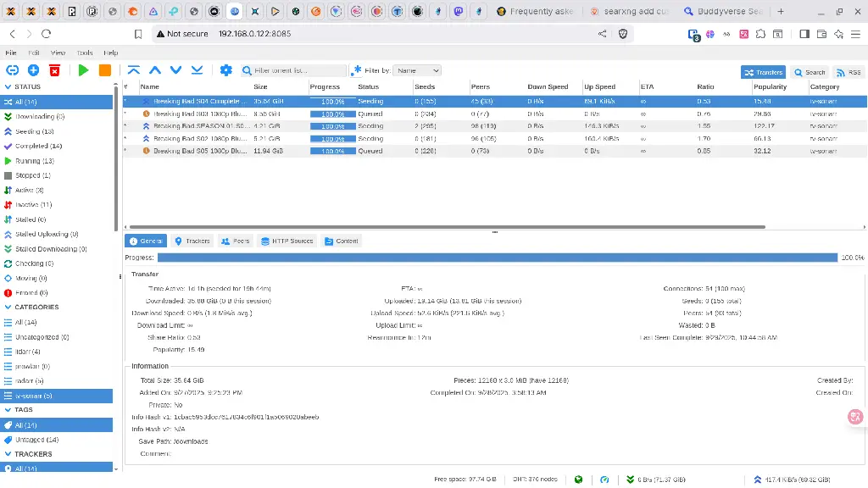Stop torrents with the orange square icon

pyautogui.click(x=105, y=70)
